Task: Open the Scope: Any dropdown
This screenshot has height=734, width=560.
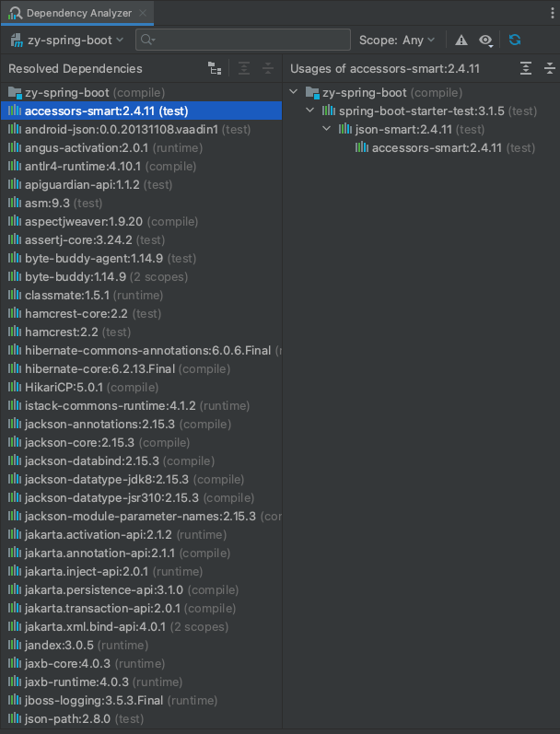Action: (x=397, y=41)
